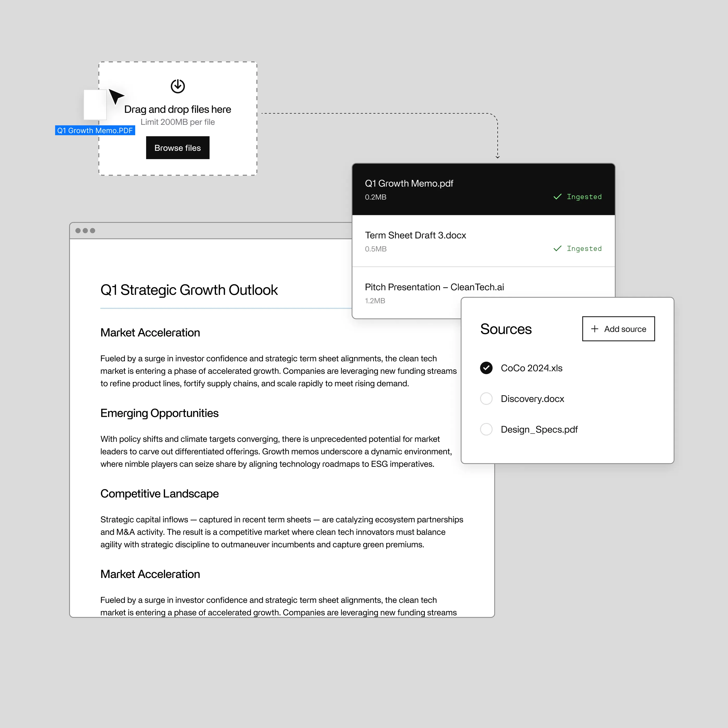Click the third window control dot
This screenshot has height=728, width=728.
tap(92, 231)
